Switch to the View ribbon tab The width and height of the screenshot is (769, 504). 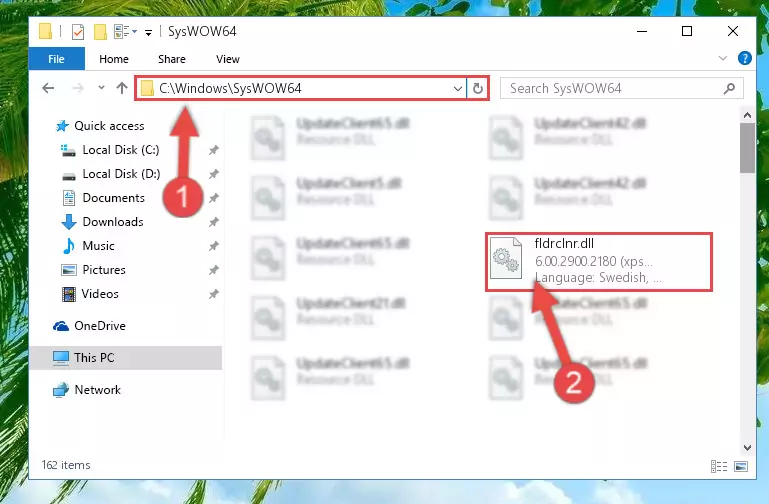point(228,59)
